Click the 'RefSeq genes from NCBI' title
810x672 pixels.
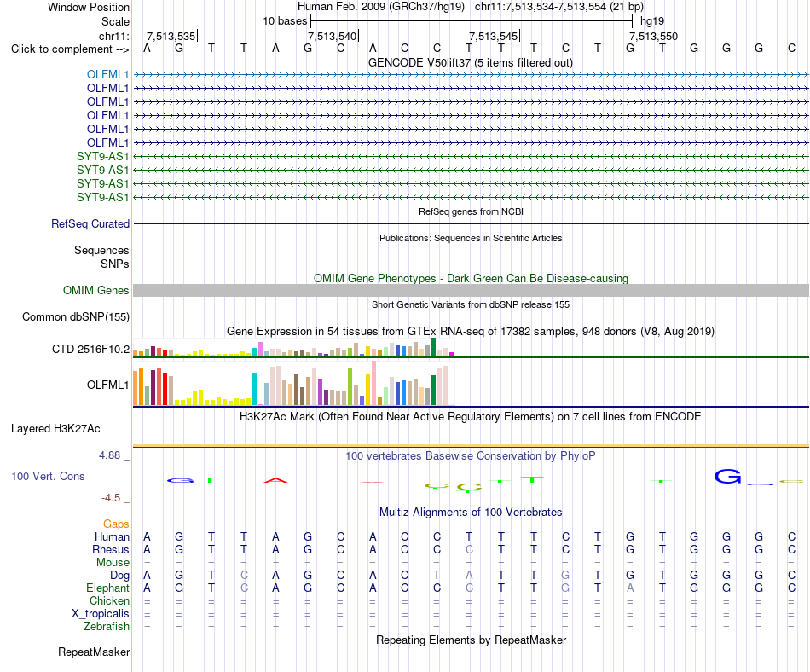pos(471,211)
